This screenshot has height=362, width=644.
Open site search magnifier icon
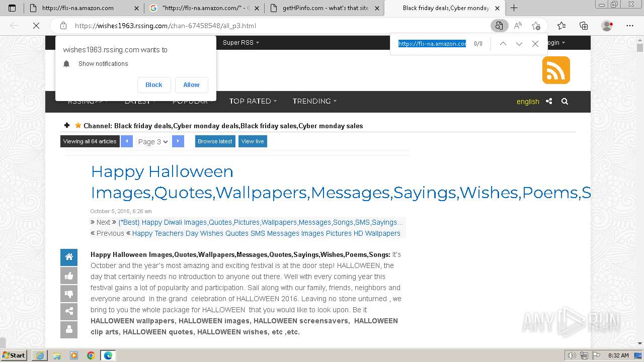click(x=565, y=101)
